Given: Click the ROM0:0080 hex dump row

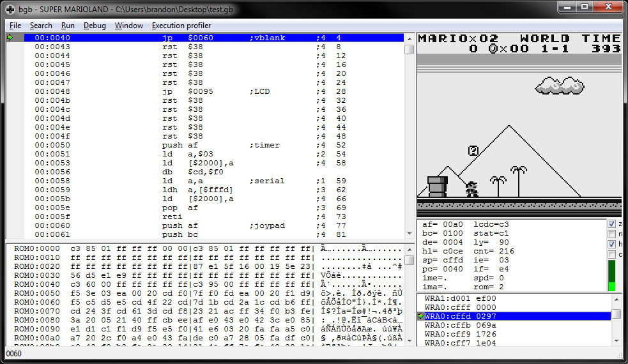Looking at the screenshot, I should [x=208, y=320].
